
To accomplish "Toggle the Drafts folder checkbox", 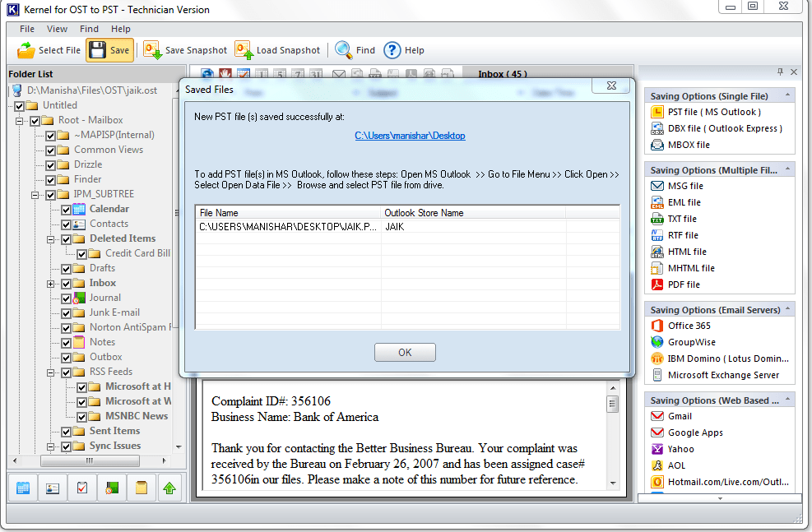I will click(66, 269).
